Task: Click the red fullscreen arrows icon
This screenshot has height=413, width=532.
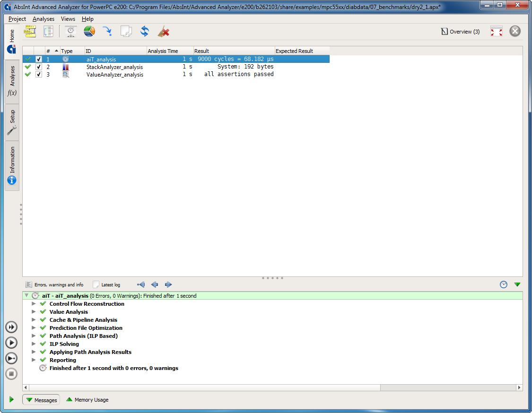Action: (x=497, y=32)
